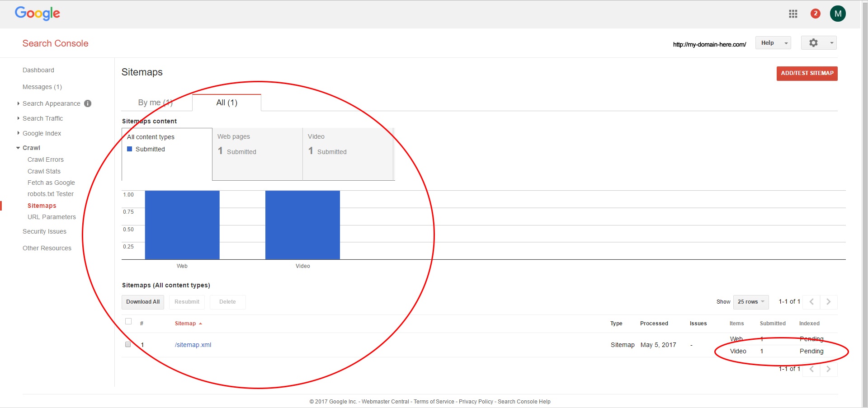868x408 pixels.
Task: Go to next page arrow above the table
Action: [x=829, y=302]
